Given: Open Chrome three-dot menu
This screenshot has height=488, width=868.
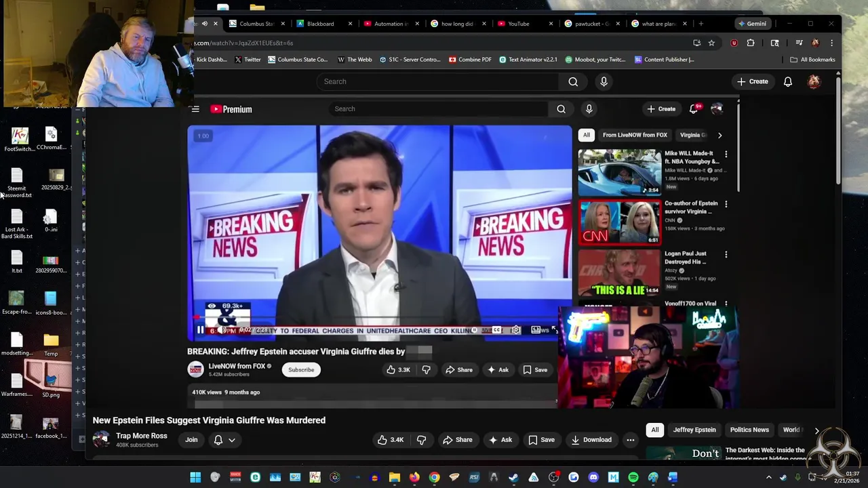Looking at the screenshot, I should click(831, 43).
